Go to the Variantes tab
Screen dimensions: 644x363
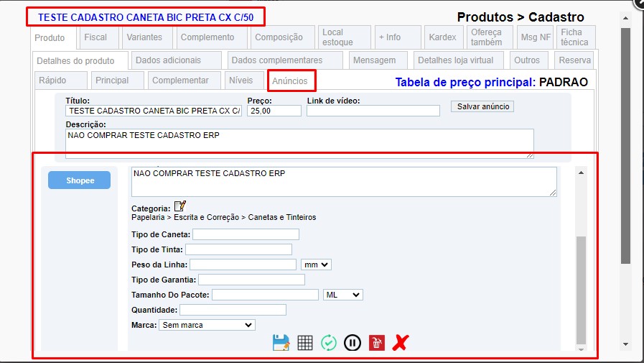coord(147,37)
